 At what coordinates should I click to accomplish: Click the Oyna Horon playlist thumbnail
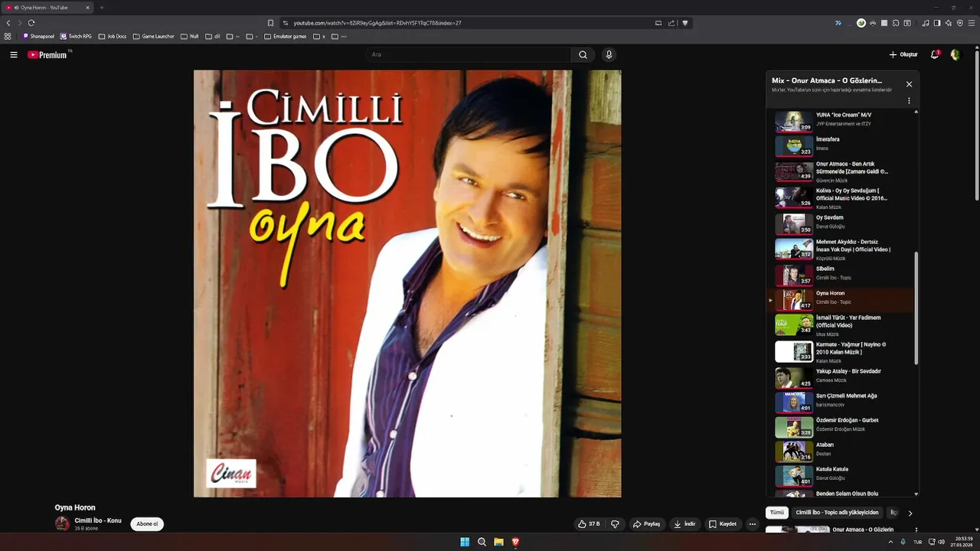click(794, 299)
